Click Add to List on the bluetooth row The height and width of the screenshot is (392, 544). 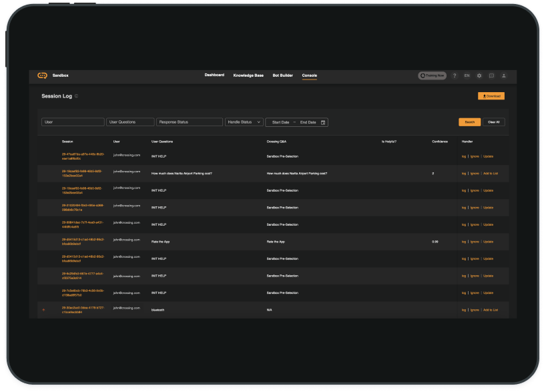pos(491,310)
